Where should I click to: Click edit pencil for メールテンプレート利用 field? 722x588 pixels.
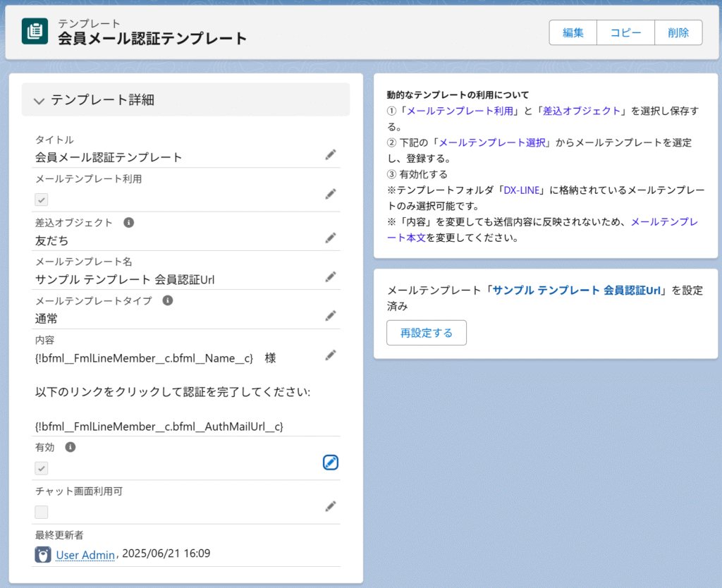331,194
